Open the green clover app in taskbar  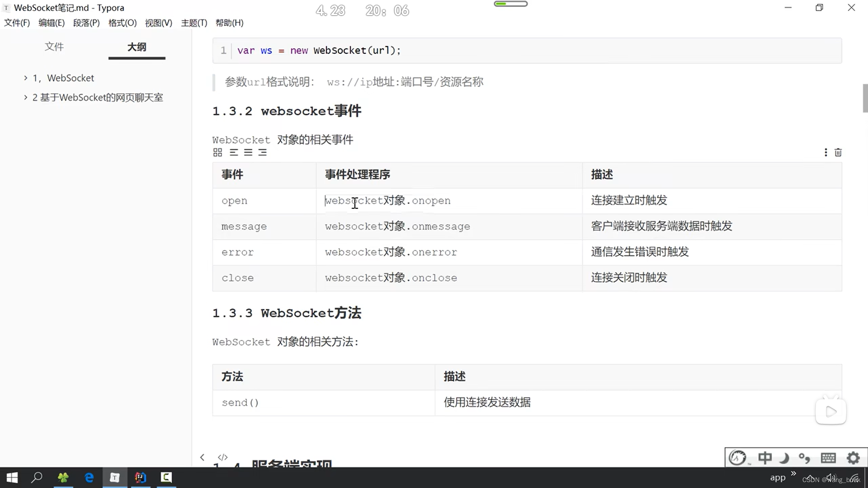63,478
